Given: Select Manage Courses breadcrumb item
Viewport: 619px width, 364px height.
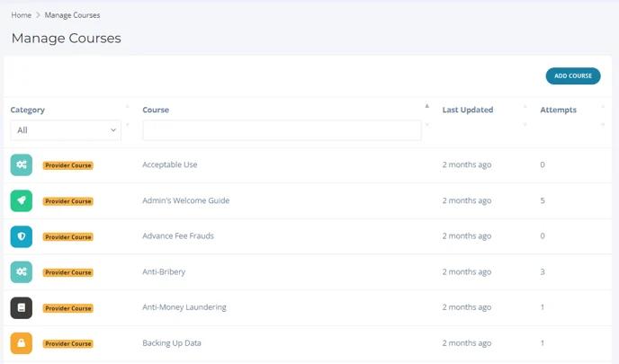Looking at the screenshot, I should point(72,15).
